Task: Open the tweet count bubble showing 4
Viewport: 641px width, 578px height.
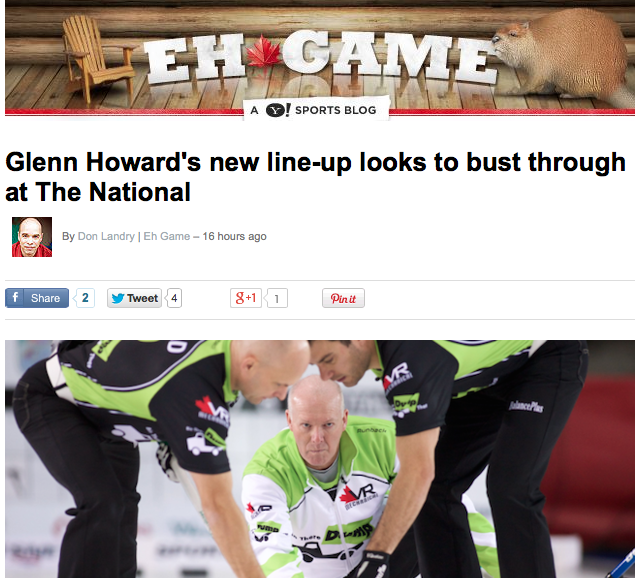Action: click(x=174, y=298)
